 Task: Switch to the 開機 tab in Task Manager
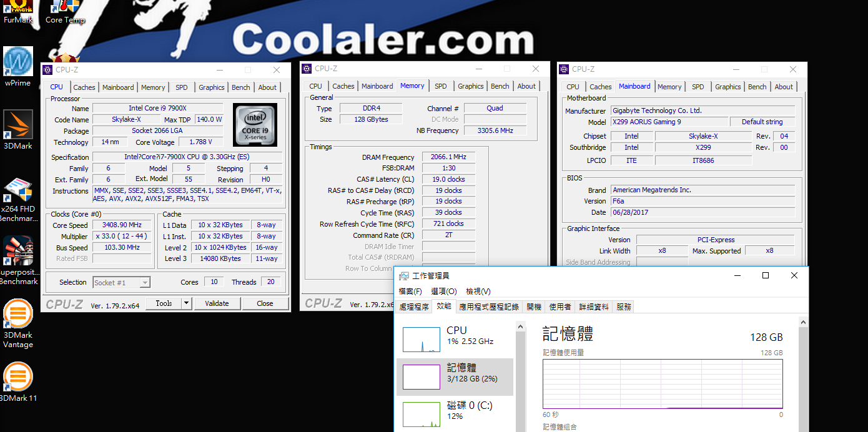coord(534,307)
